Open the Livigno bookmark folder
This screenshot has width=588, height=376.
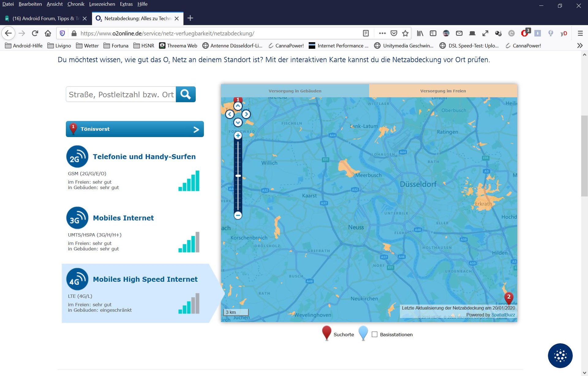59,46
